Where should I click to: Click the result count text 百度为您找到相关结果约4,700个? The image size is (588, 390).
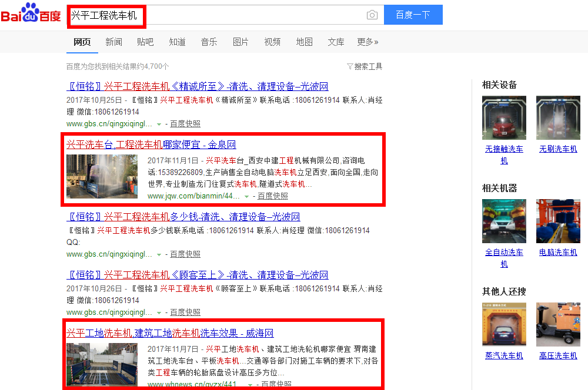(118, 67)
